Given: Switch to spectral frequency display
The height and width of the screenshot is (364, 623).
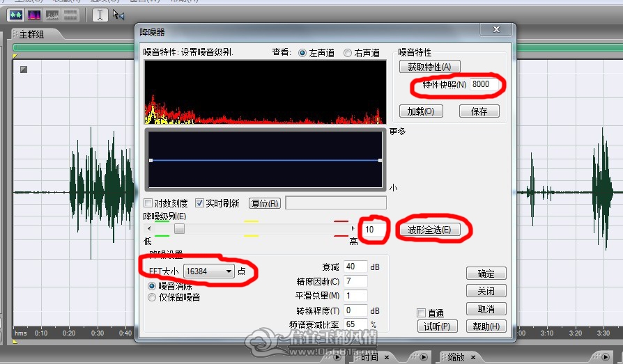Looking at the screenshot, I should tap(33, 15).
